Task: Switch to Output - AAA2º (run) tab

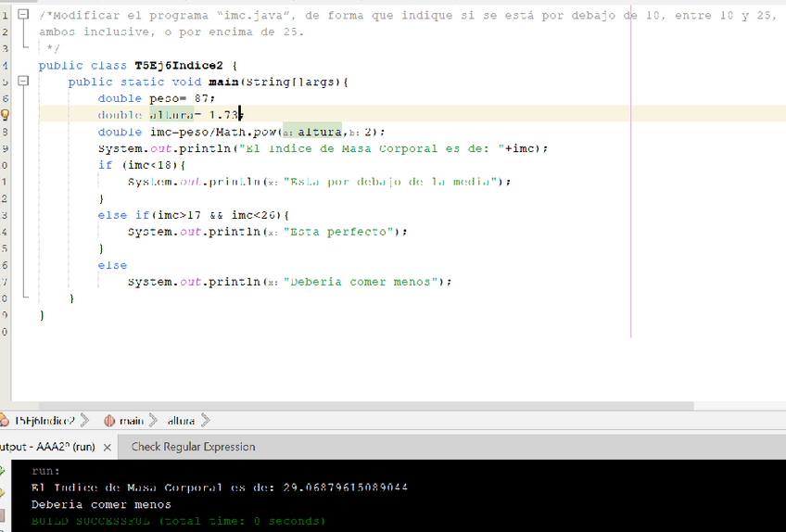Action: coord(46,447)
